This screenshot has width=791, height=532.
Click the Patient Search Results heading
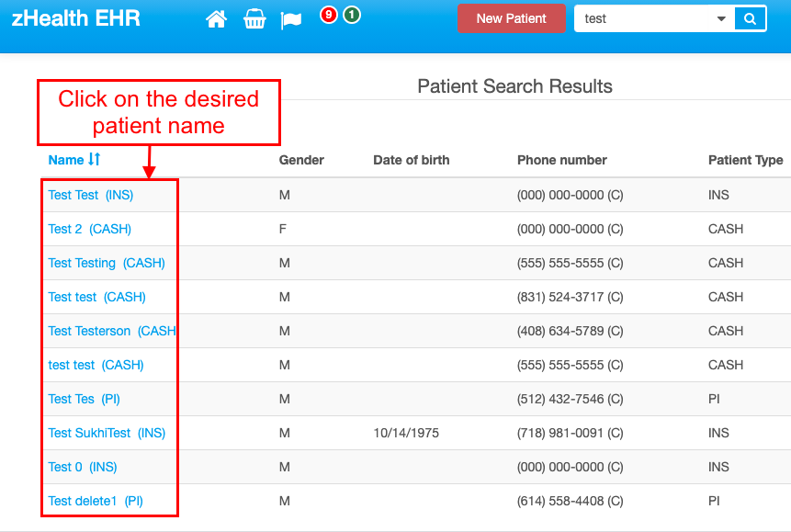(514, 86)
